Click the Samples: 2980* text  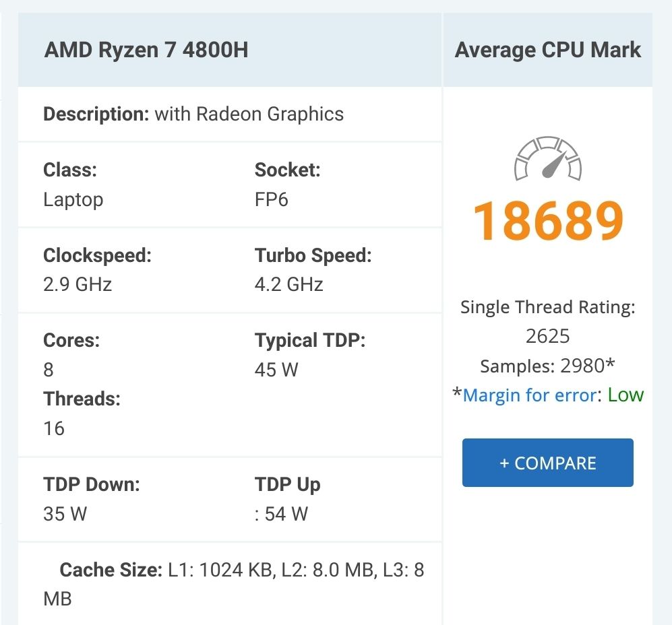coord(547,366)
